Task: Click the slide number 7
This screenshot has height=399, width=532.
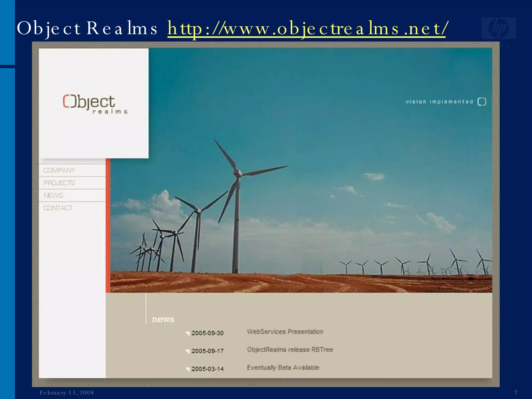Action: 516,393
